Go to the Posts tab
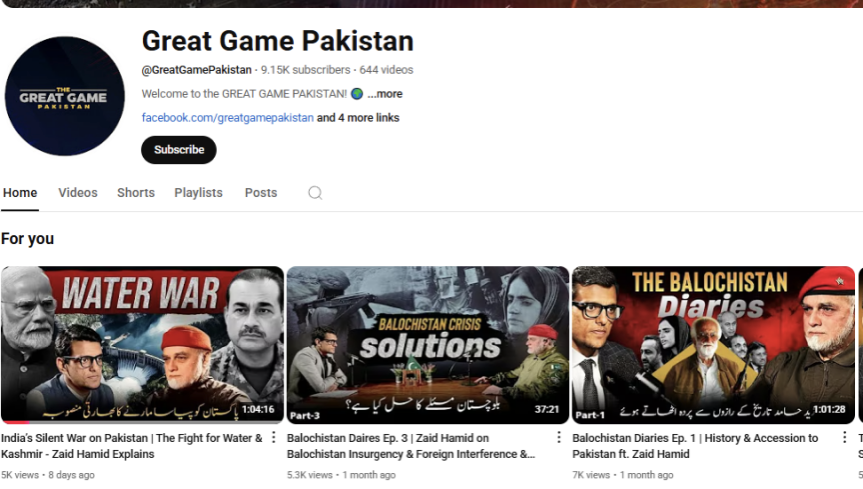 pos(261,193)
